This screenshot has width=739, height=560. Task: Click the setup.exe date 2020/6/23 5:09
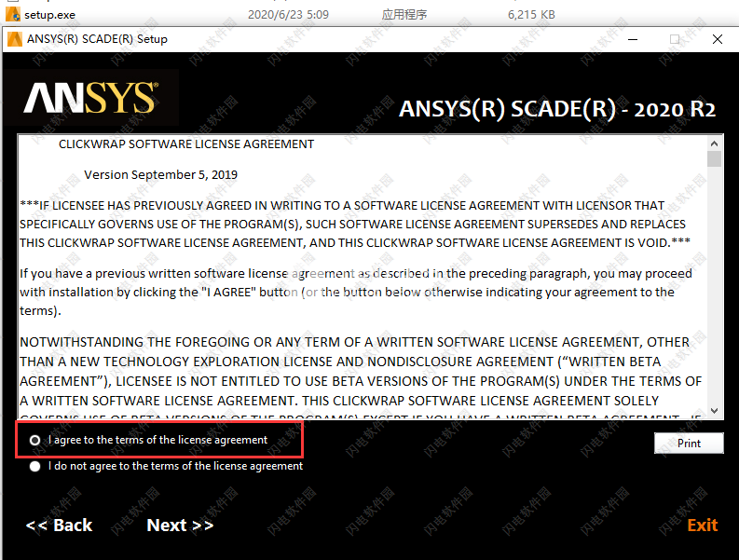(289, 15)
